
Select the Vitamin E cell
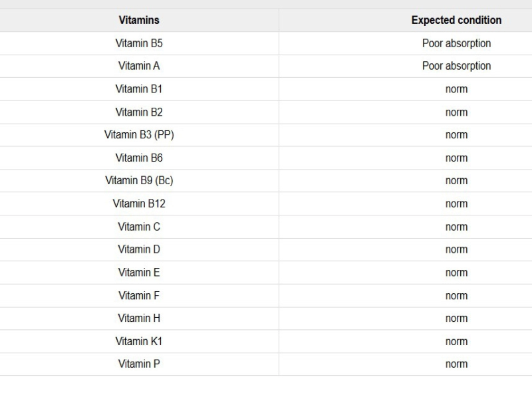coord(139,273)
